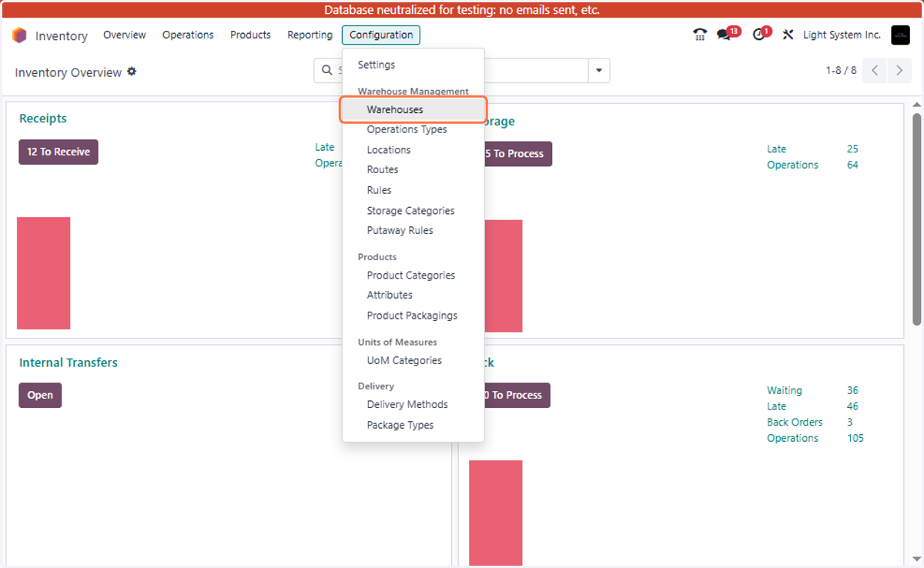
Task: Open the Receipts card title
Action: [x=43, y=119]
